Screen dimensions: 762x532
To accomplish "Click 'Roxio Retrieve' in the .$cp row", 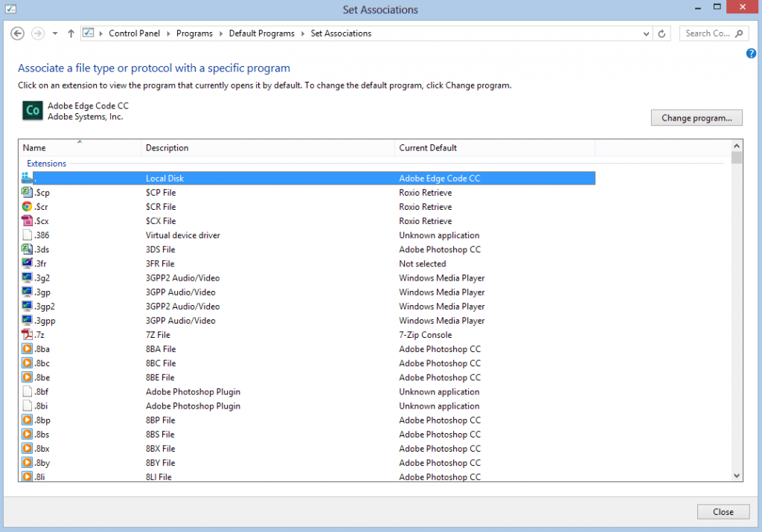I will 425,193.
